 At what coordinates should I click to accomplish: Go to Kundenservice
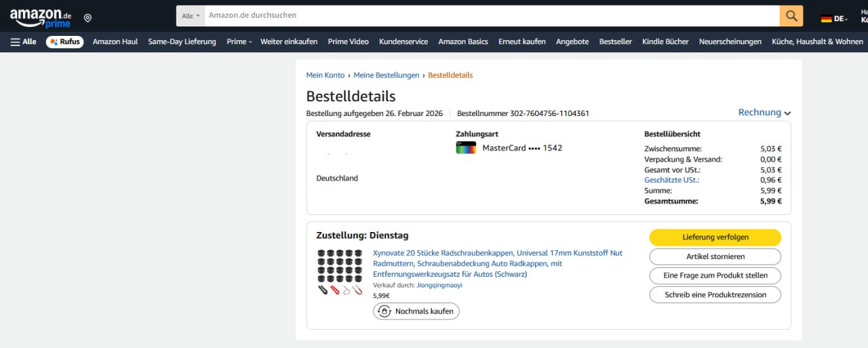pyautogui.click(x=403, y=41)
